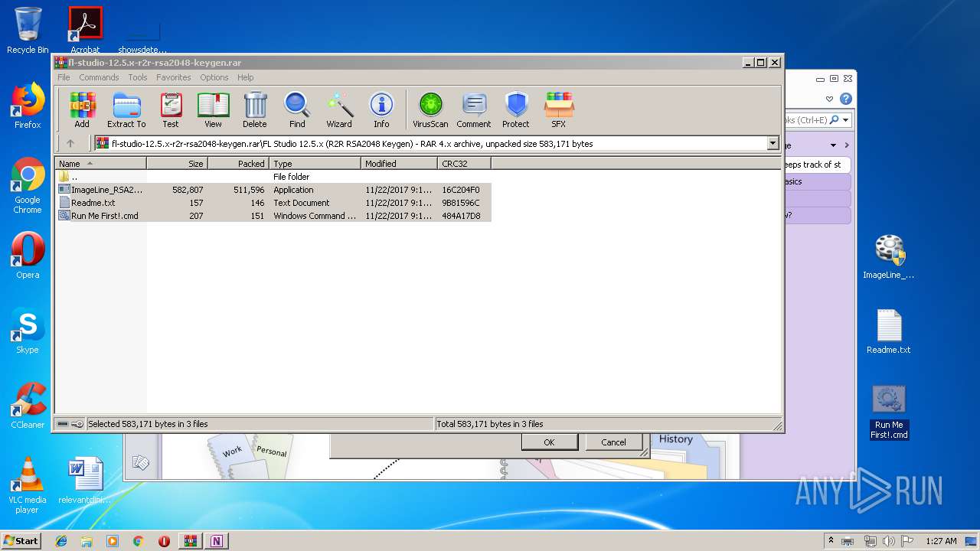Click Internet Explorer in the taskbar
The width and height of the screenshot is (980, 551).
(x=61, y=541)
